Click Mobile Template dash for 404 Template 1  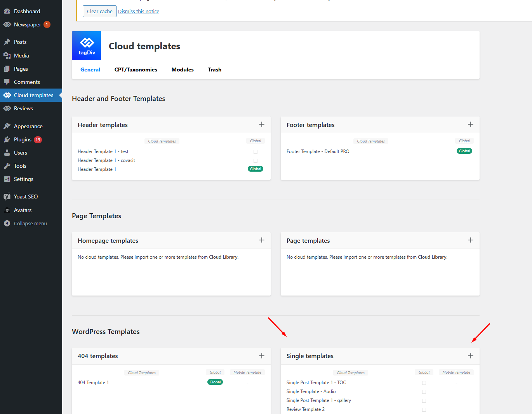(247, 383)
